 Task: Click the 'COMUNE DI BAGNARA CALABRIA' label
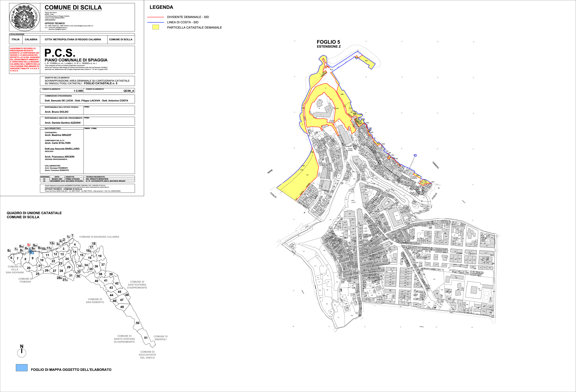[x=99, y=237]
